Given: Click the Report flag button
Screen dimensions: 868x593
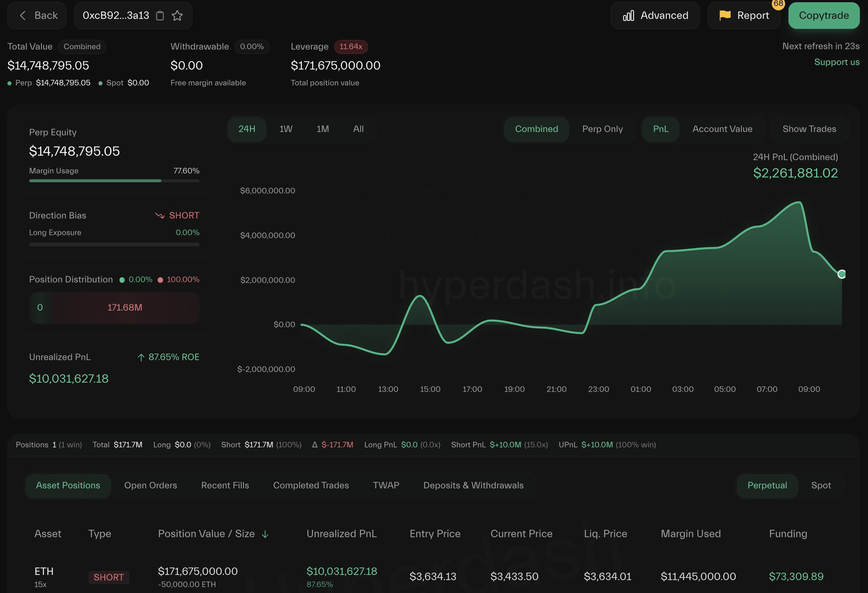Looking at the screenshot, I should [x=744, y=15].
